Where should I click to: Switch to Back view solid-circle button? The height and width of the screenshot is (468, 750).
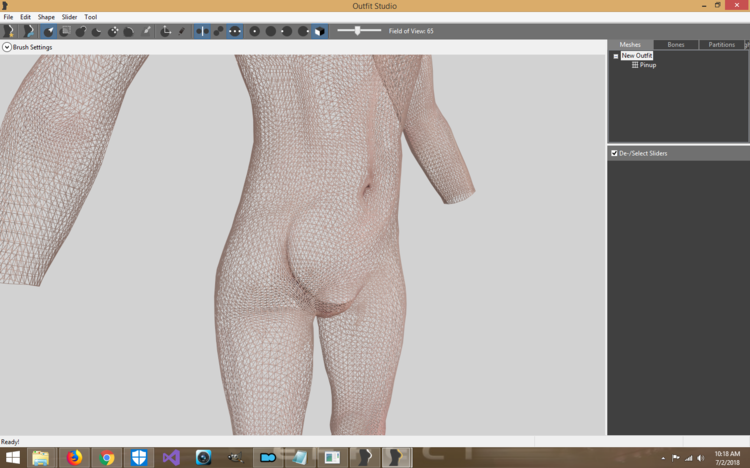[271, 31]
